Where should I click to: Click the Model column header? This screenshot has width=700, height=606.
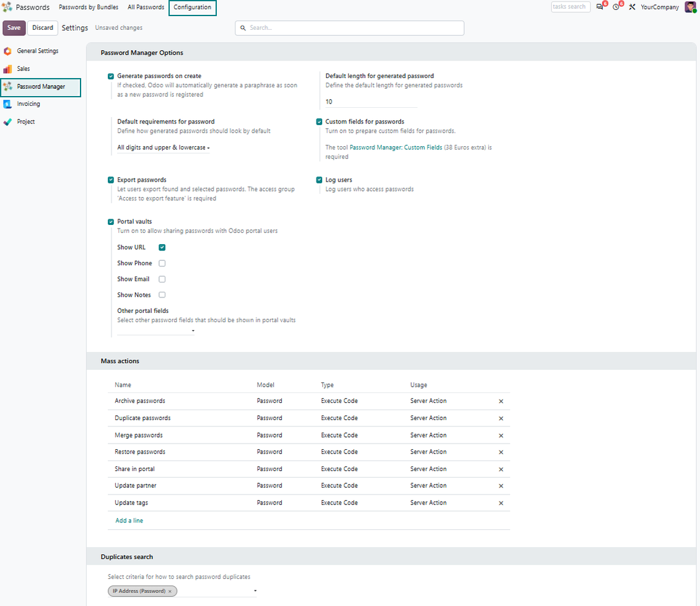[266, 385]
